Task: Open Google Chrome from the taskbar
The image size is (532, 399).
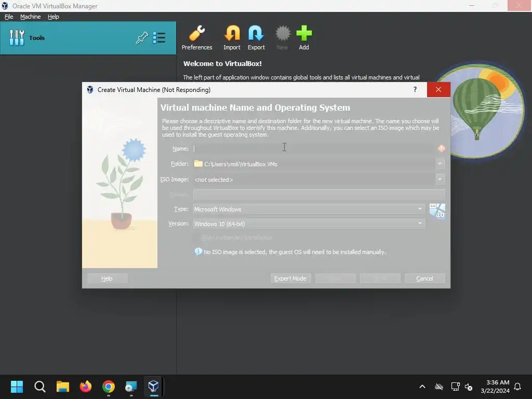Action: pyautogui.click(x=109, y=387)
